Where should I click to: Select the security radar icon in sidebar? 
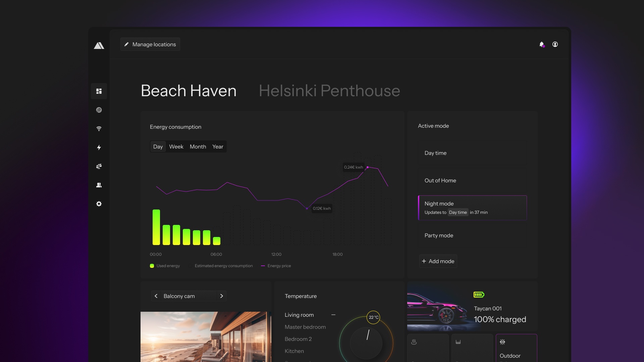99,110
